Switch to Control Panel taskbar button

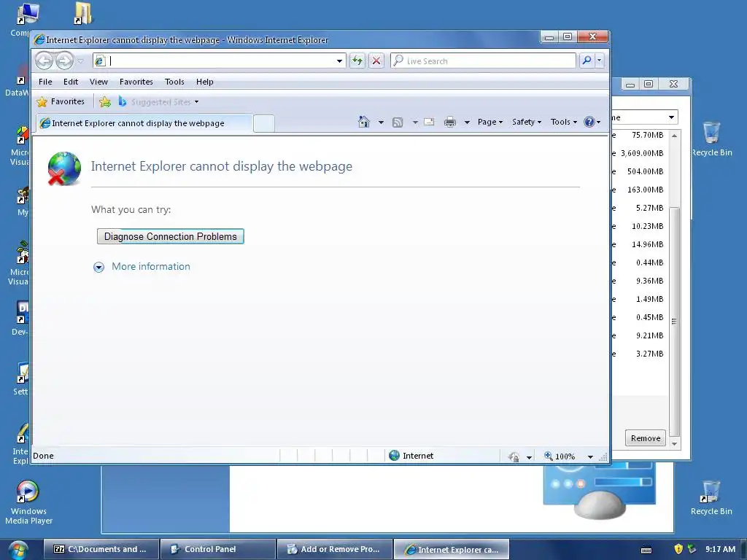point(218,549)
